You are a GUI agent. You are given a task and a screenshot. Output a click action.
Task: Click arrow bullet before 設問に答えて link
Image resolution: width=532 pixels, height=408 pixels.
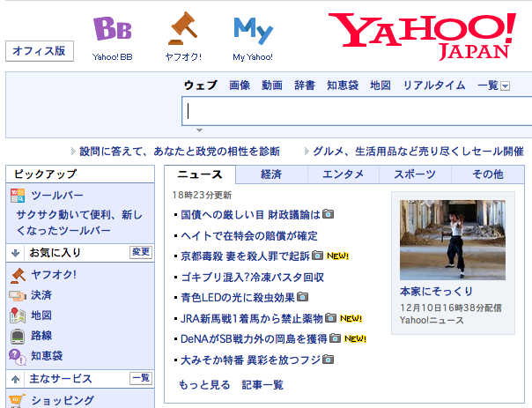point(73,152)
